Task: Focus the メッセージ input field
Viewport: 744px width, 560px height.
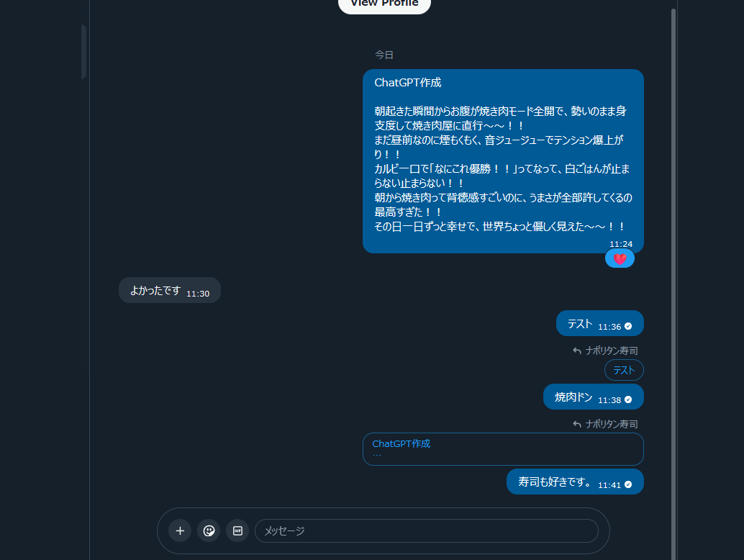Action: (427, 530)
